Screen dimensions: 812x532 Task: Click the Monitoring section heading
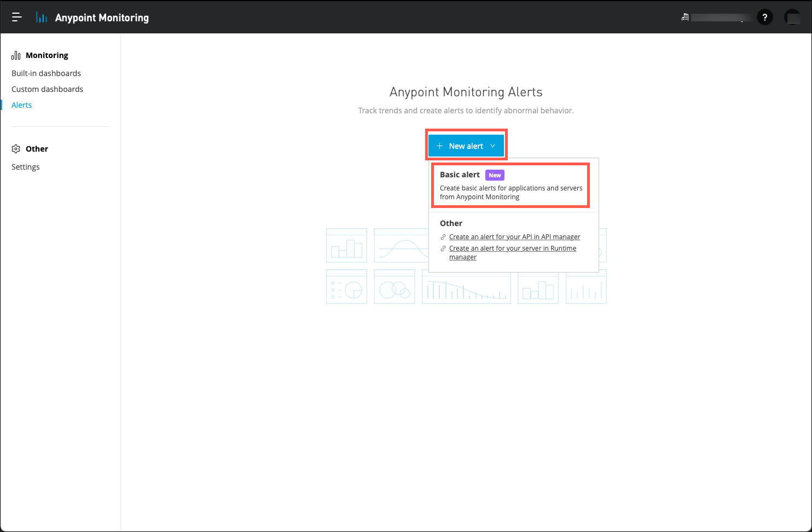click(47, 55)
